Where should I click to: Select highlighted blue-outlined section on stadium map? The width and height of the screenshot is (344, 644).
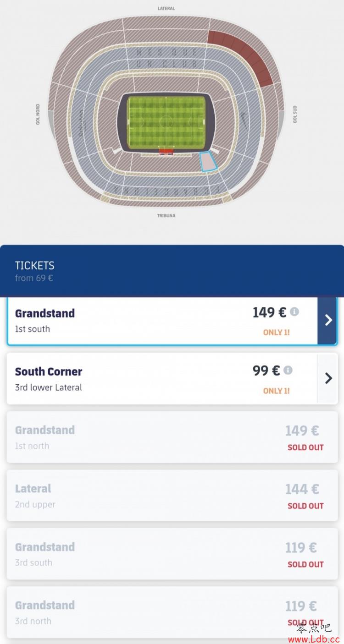208,162
